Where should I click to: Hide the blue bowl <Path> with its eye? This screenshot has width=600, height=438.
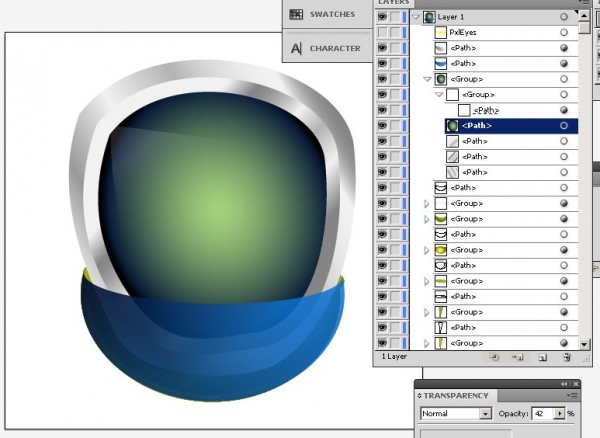coord(382,64)
